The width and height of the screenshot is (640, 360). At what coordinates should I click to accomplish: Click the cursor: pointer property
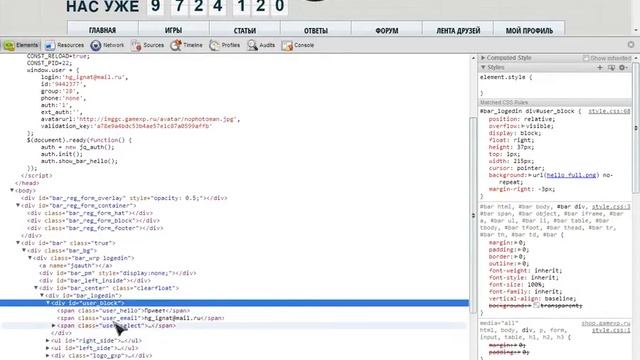click(x=516, y=168)
